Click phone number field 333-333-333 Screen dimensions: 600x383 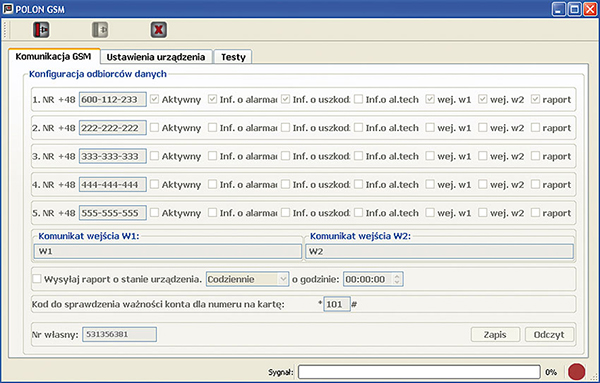[x=112, y=156]
